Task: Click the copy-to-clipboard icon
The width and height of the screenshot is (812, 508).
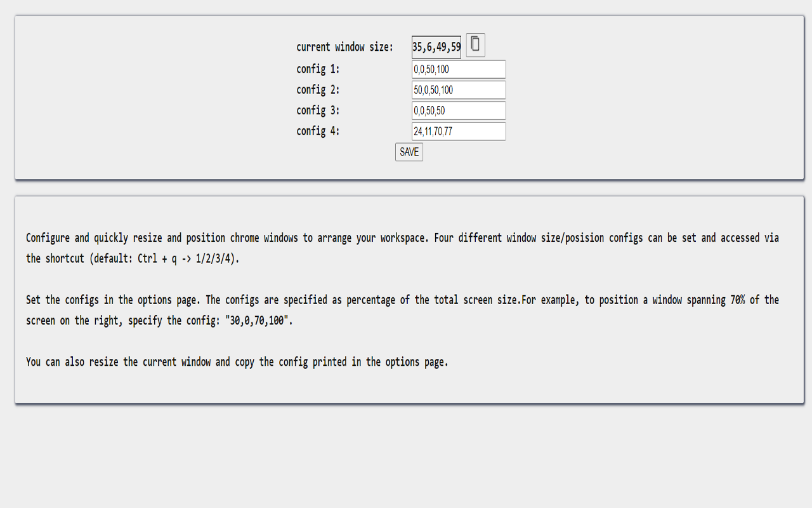Action: tap(475, 45)
